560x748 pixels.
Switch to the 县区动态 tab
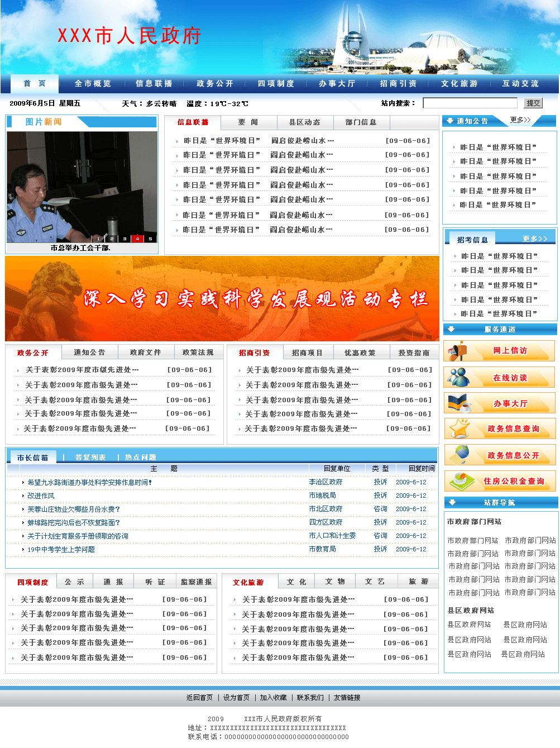point(305,122)
